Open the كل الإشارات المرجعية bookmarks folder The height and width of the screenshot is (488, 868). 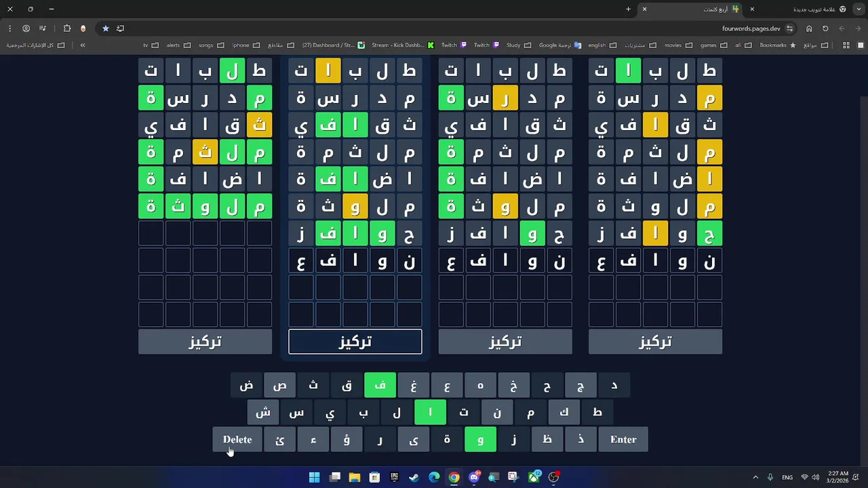click(35, 45)
